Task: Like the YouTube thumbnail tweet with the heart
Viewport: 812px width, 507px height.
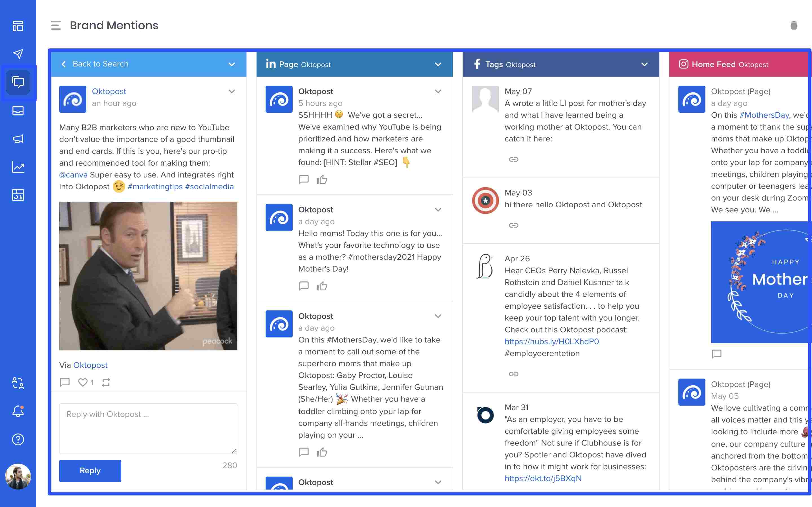Action: (x=83, y=382)
